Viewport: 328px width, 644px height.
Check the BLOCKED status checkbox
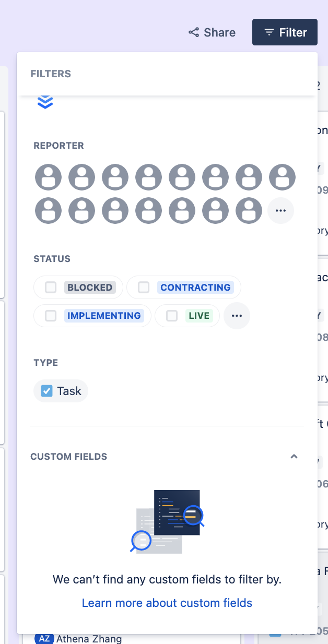point(51,287)
